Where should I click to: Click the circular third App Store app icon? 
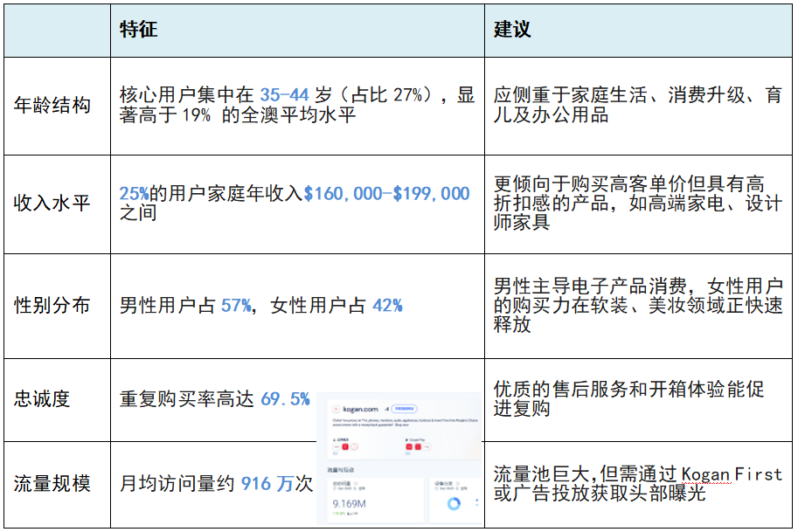point(356,447)
